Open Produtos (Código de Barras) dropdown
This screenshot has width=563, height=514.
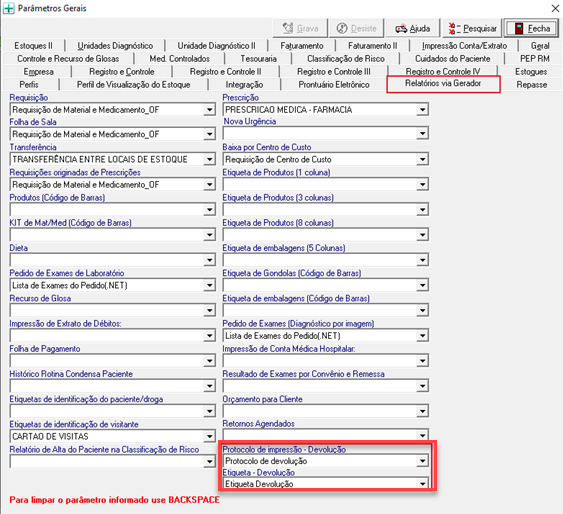209,210
